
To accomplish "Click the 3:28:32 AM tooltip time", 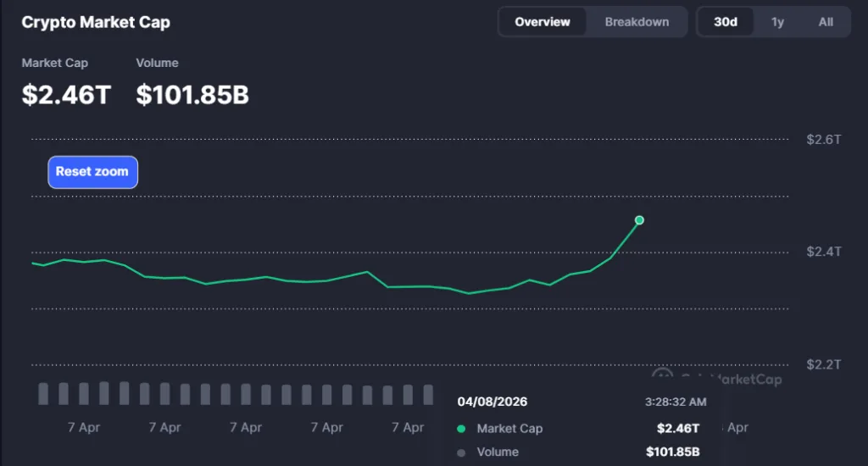I will [x=676, y=402].
